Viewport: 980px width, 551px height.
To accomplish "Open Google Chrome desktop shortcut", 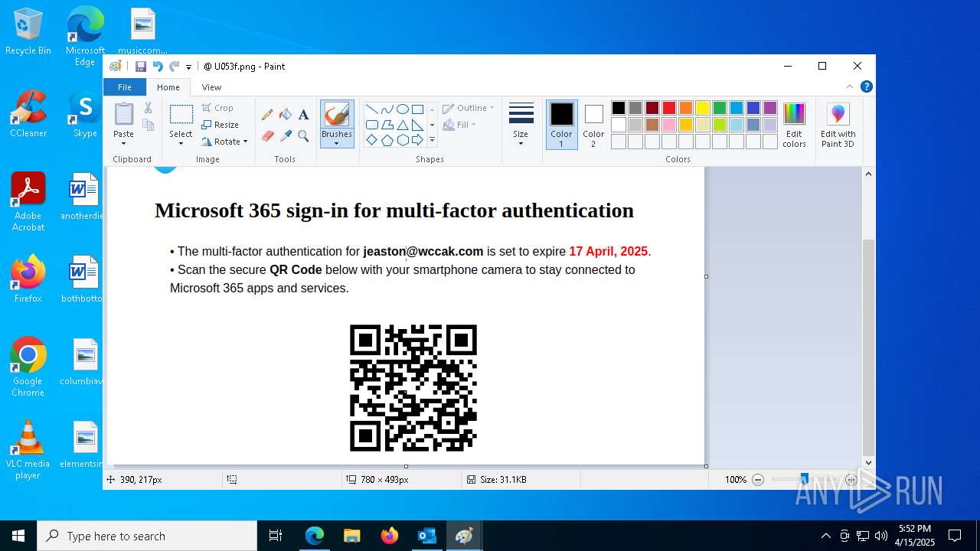I will [x=28, y=367].
